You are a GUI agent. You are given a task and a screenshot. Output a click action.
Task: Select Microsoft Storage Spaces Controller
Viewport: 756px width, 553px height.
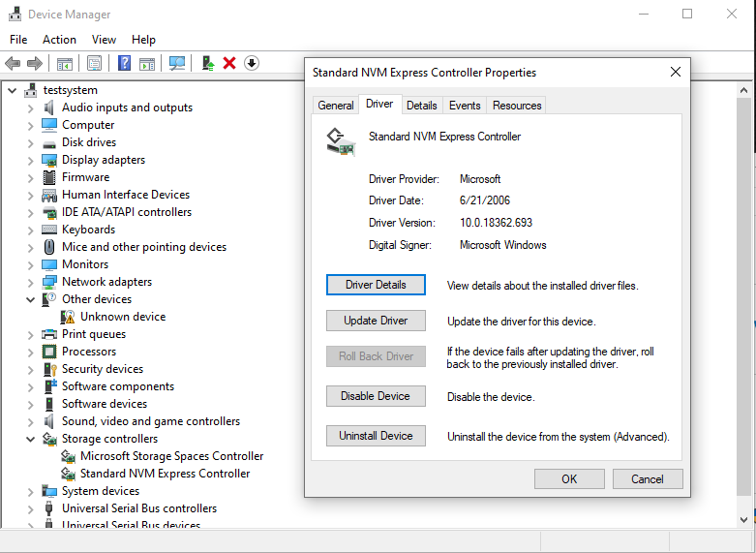pos(171,456)
